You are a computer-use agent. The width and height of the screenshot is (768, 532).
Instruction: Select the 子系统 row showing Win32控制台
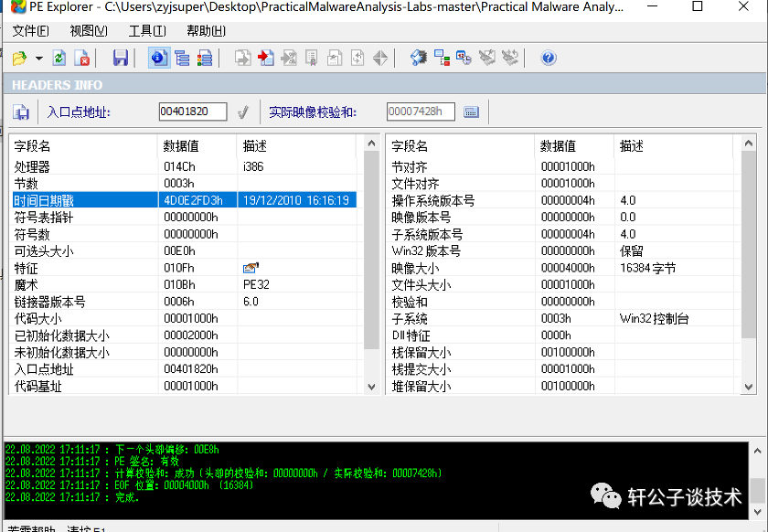click(560, 318)
